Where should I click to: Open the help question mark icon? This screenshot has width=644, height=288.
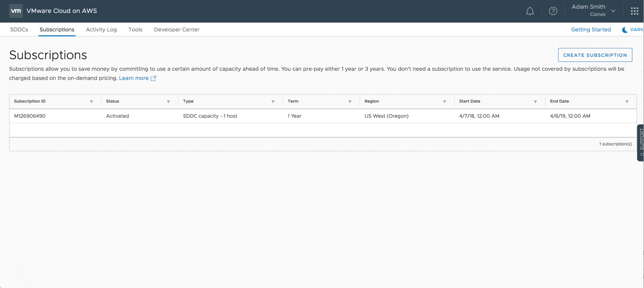coord(553,11)
